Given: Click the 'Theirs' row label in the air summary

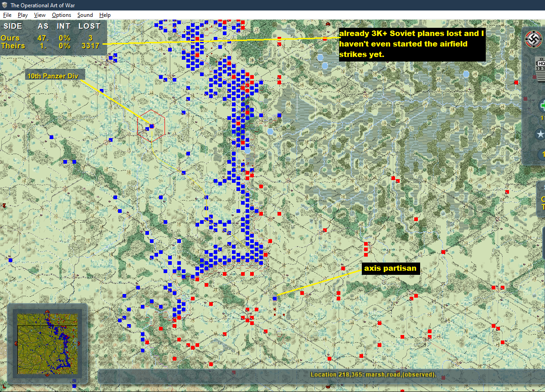Looking at the screenshot, I should [x=13, y=46].
